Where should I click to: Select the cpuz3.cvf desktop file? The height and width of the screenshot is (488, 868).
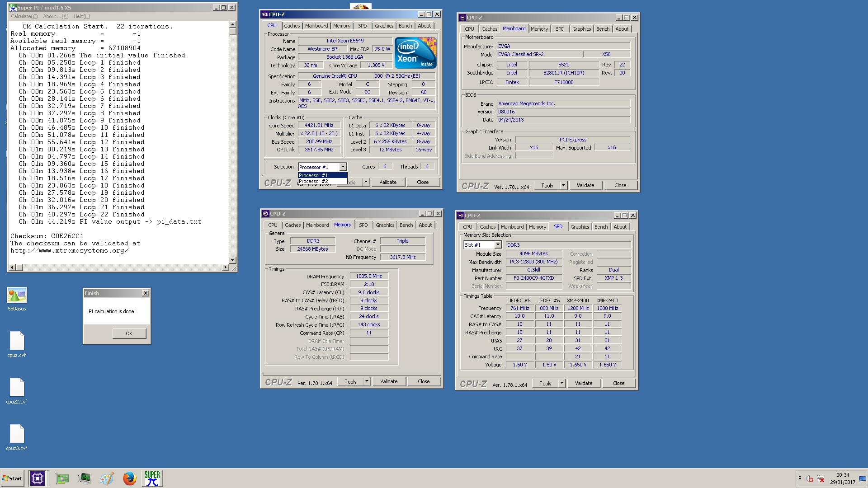17,437
